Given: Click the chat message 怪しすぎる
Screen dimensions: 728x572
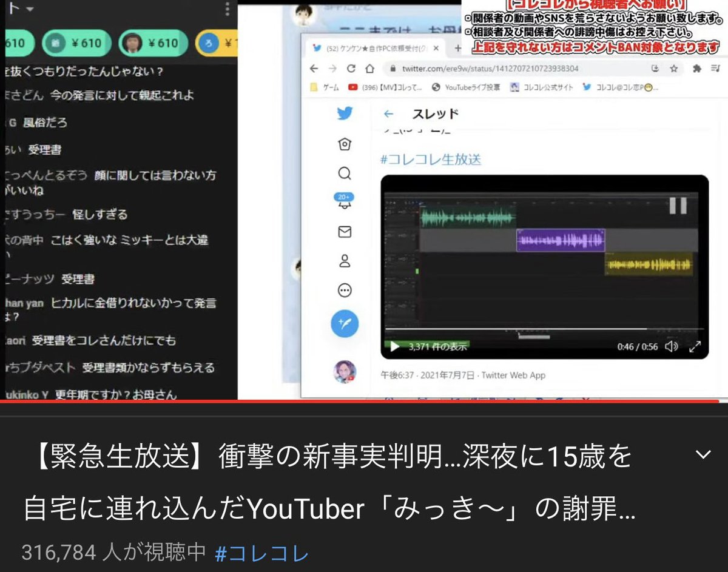Looking at the screenshot, I should tap(100, 214).
